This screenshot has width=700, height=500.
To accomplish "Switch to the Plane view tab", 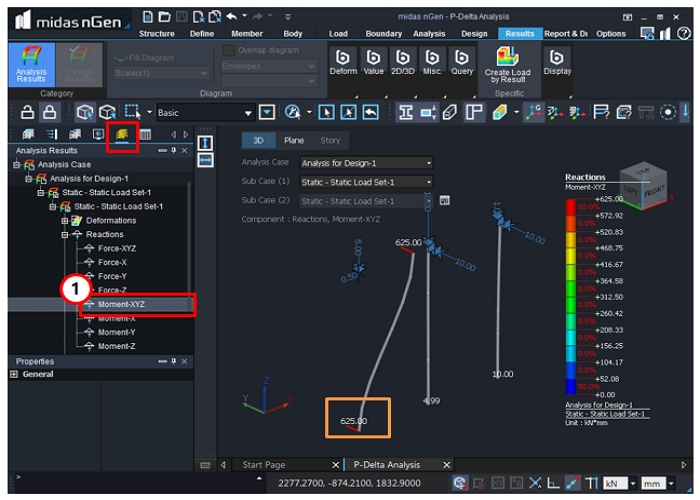I will (x=294, y=141).
